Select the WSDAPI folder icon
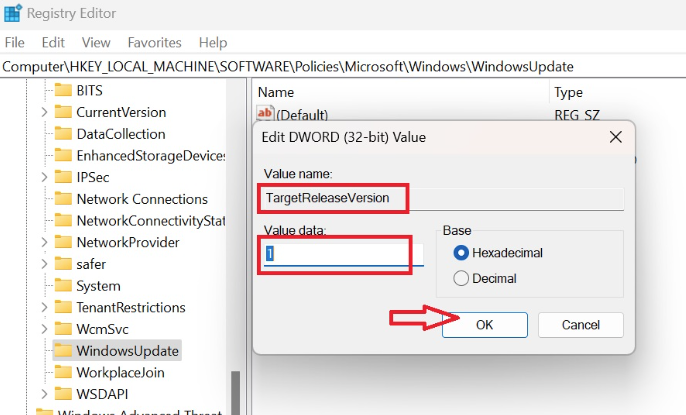This screenshot has width=686, height=415. click(x=63, y=394)
